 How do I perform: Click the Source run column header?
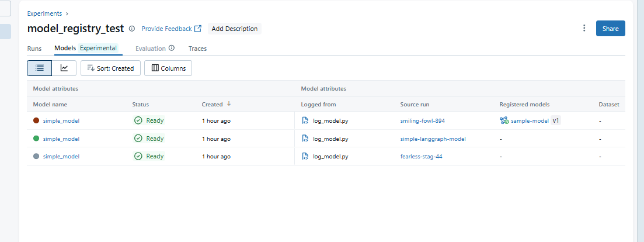[416, 105]
